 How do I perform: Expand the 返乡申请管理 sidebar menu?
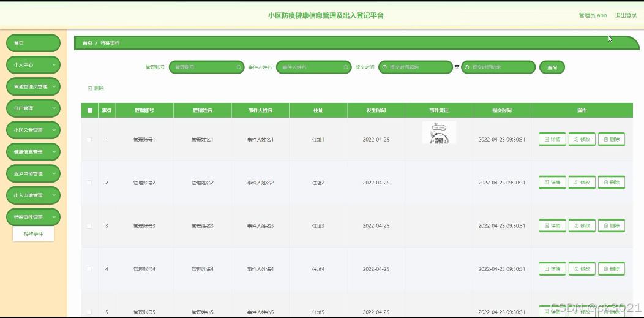33,174
